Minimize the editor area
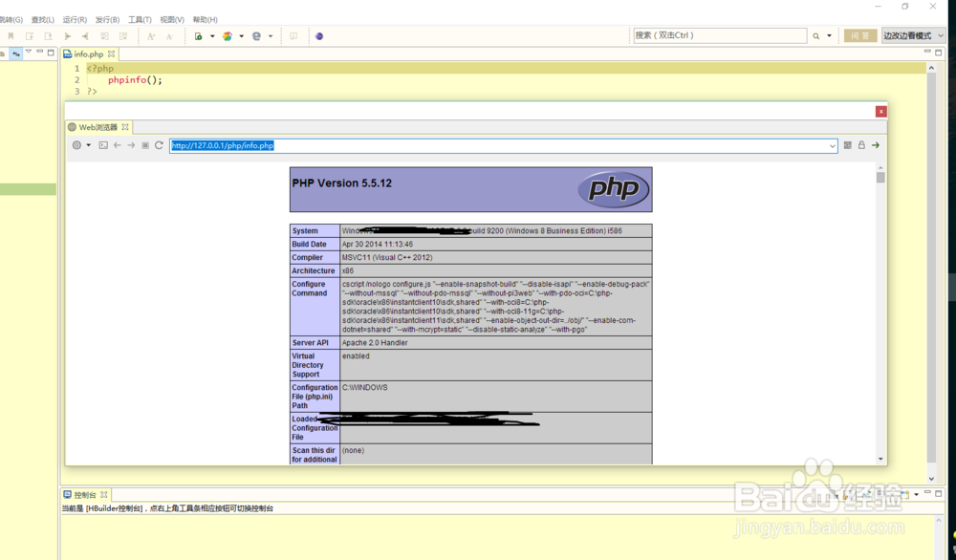 [x=927, y=53]
